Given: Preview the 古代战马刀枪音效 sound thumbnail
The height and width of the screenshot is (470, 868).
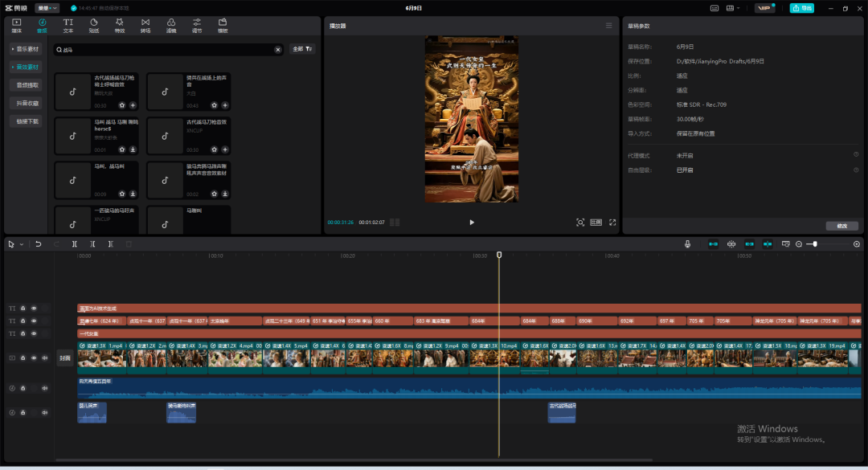Looking at the screenshot, I should coord(165,136).
